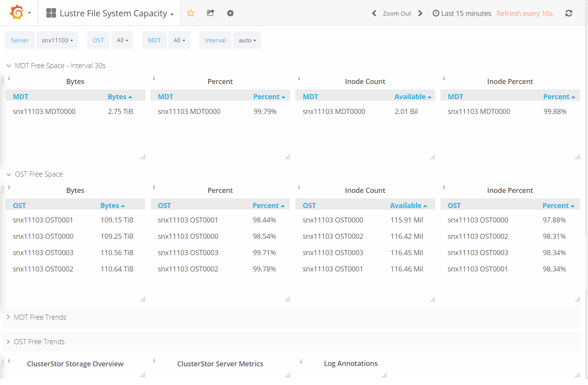
Task: Click the Zoom Out button
Action: tap(397, 13)
